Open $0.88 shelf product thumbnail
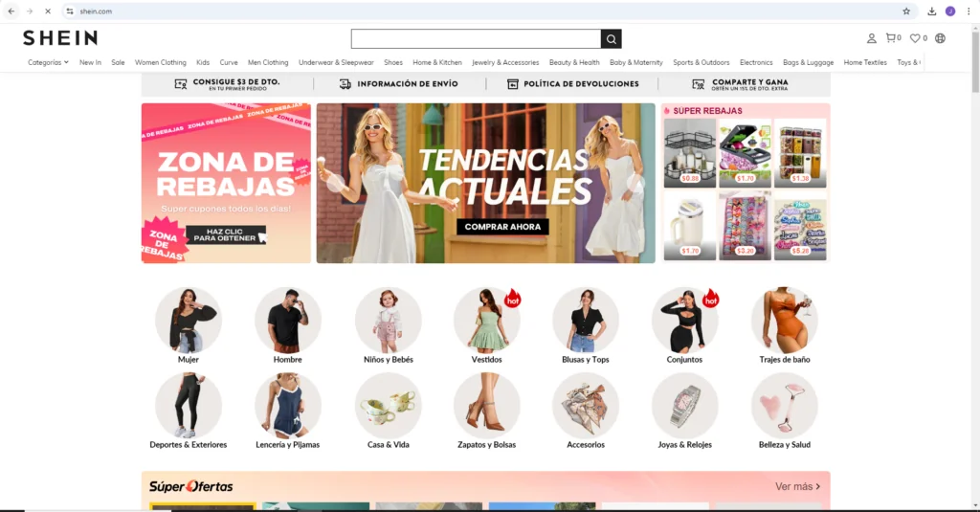 point(689,153)
